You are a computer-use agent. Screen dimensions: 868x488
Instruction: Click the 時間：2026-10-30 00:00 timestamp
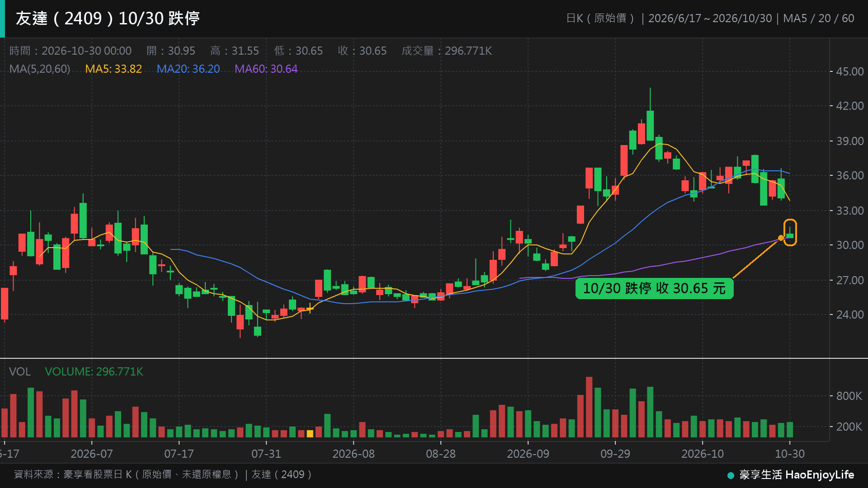[x=71, y=51]
